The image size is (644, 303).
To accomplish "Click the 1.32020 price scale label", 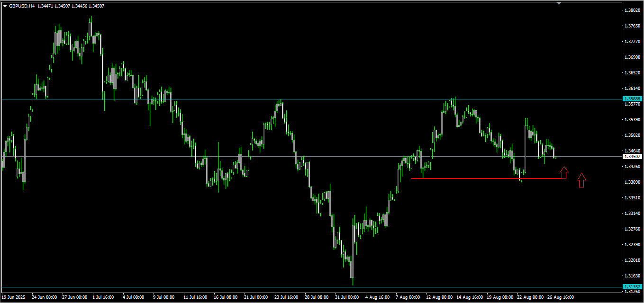I will coord(633,260).
